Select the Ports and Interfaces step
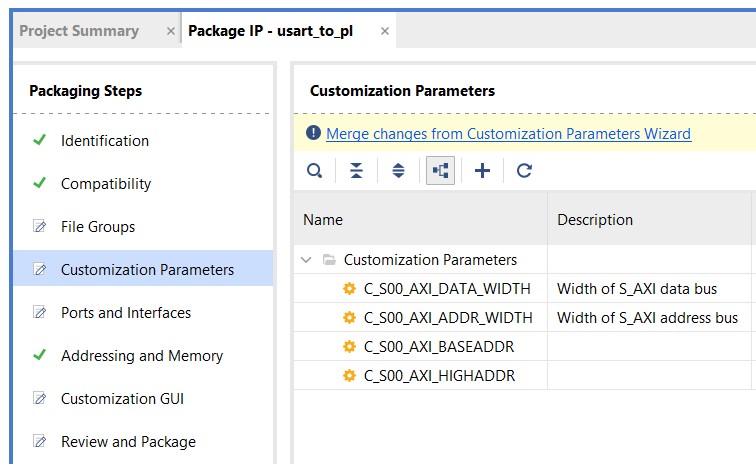756x464 pixels. click(126, 313)
